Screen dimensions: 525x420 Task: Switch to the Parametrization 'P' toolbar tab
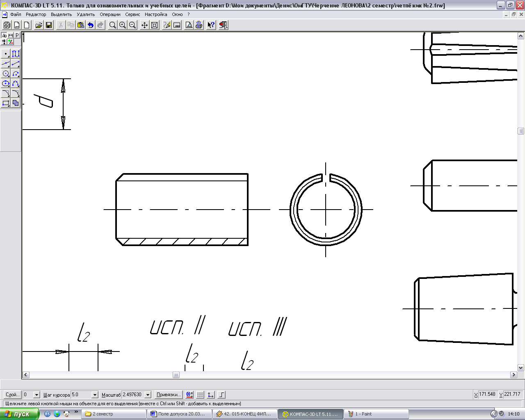[x=17, y=35]
